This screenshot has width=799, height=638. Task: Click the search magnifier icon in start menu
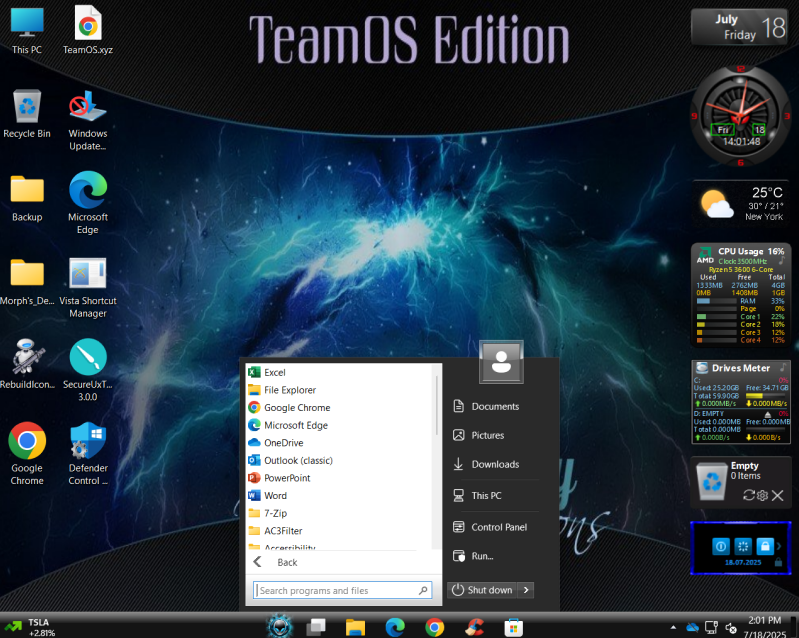coord(423,590)
